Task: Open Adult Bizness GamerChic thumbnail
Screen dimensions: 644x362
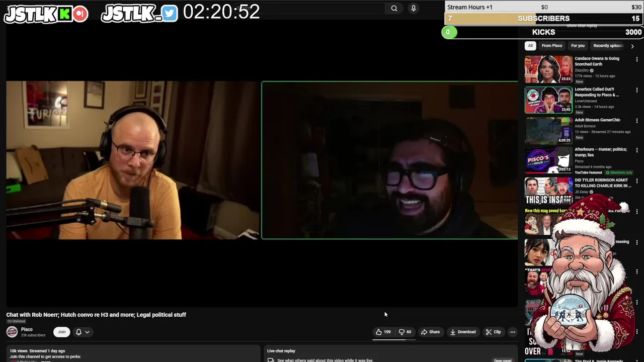Action: (x=548, y=130)
